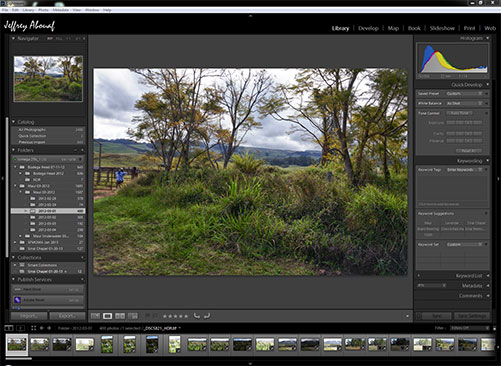The height and width of the screenshot is (366, 501).
Task: Go back with filmstrip left arrow
Action: (42, 328)
